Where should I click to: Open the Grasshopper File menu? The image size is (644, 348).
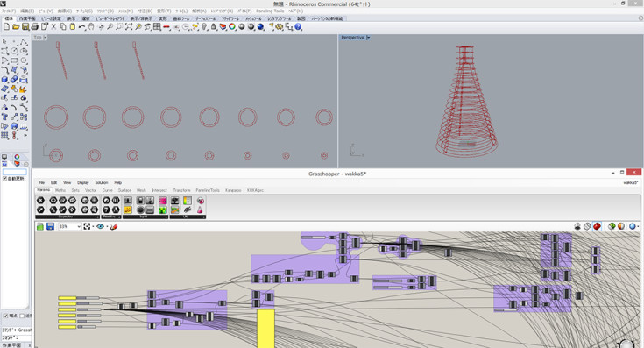(x=42, y=182)
